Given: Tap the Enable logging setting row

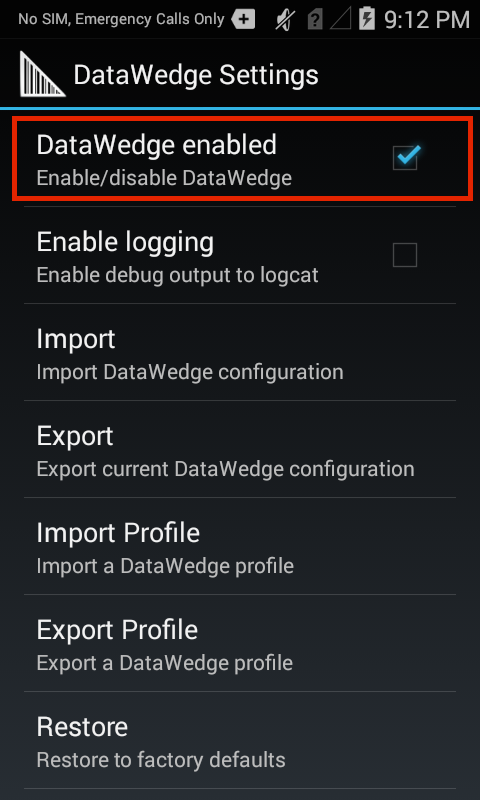Looking at the screenshot, I should click(240, 255).
